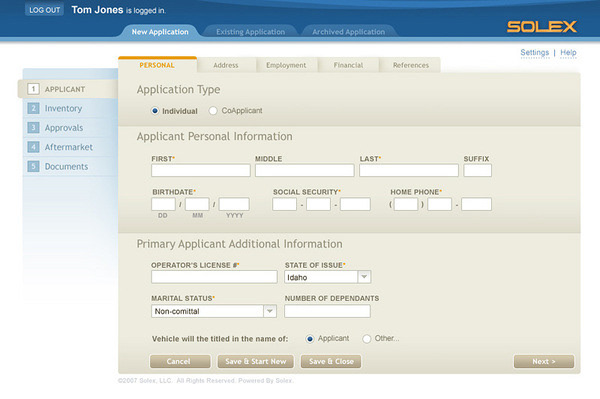Click the Log Out button
The width and height of the screenshot is (600, 399).
pyautogui.click(x=44, y=10)
